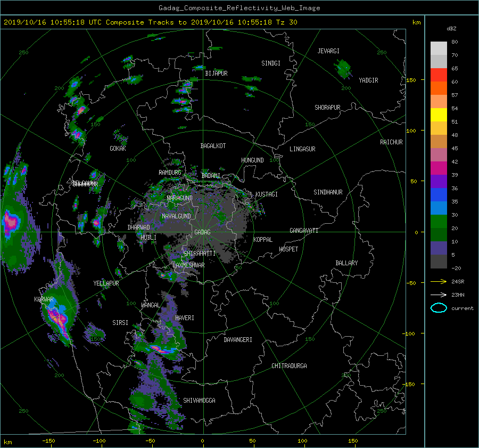Image resolution: width=479 pixels, height=448 pixels.
Task: Click the 0 tick on right axis
Action: tap(416, 232)
